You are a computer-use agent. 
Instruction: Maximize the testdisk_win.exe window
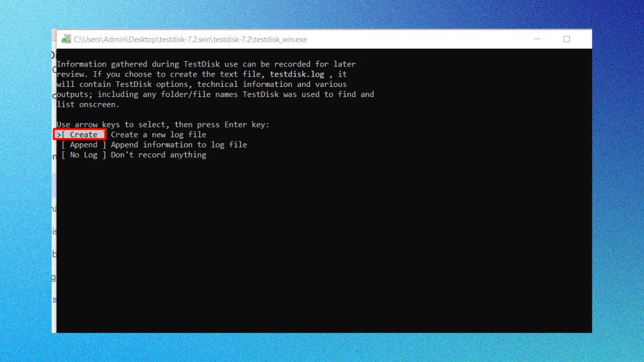[566, 39]
